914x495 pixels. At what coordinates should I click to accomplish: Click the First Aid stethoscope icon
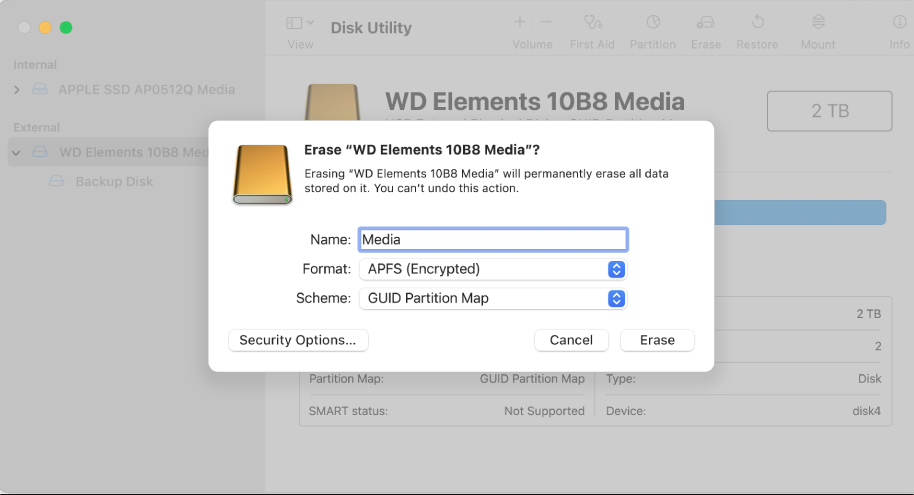(x=592, y=22)
